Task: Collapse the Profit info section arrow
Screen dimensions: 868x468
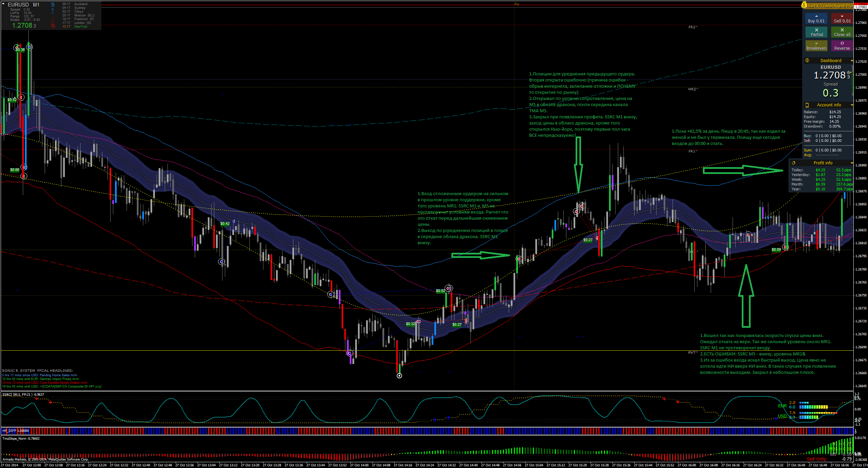Action: (852, 163)
